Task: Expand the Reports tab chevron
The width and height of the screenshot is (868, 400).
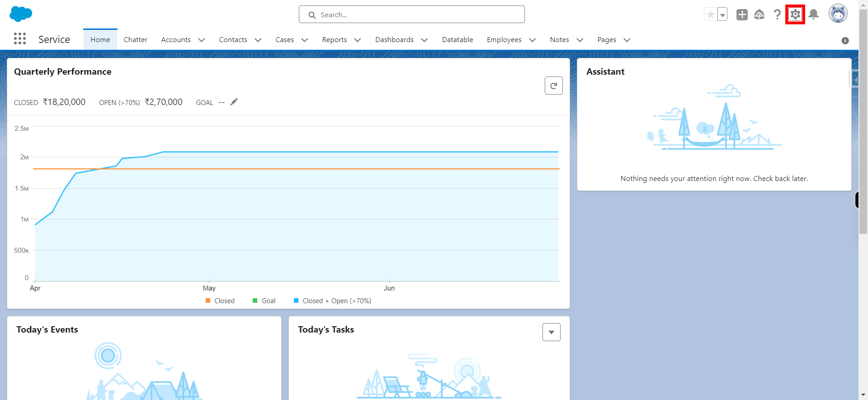Action: click(358, 40)
